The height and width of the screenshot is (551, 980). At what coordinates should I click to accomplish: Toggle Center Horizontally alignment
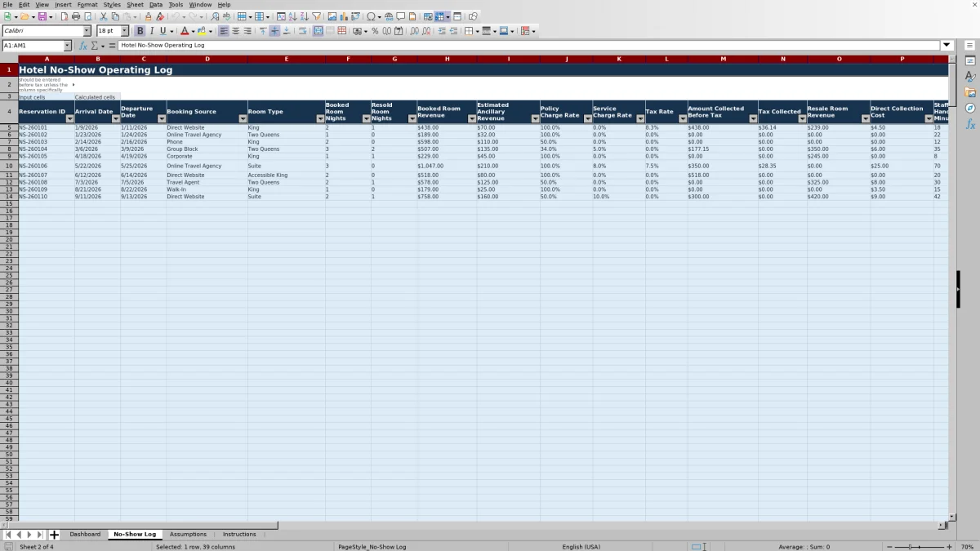tap(235, 31)
